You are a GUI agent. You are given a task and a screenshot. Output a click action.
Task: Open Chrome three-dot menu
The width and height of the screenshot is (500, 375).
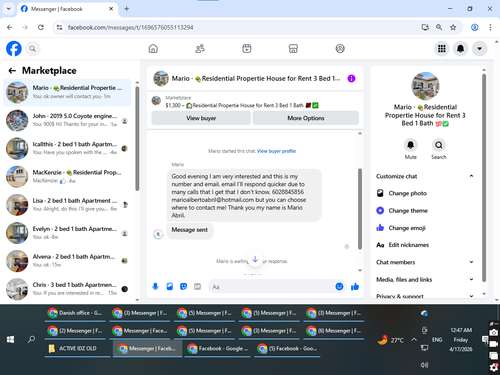coord(490,27)
